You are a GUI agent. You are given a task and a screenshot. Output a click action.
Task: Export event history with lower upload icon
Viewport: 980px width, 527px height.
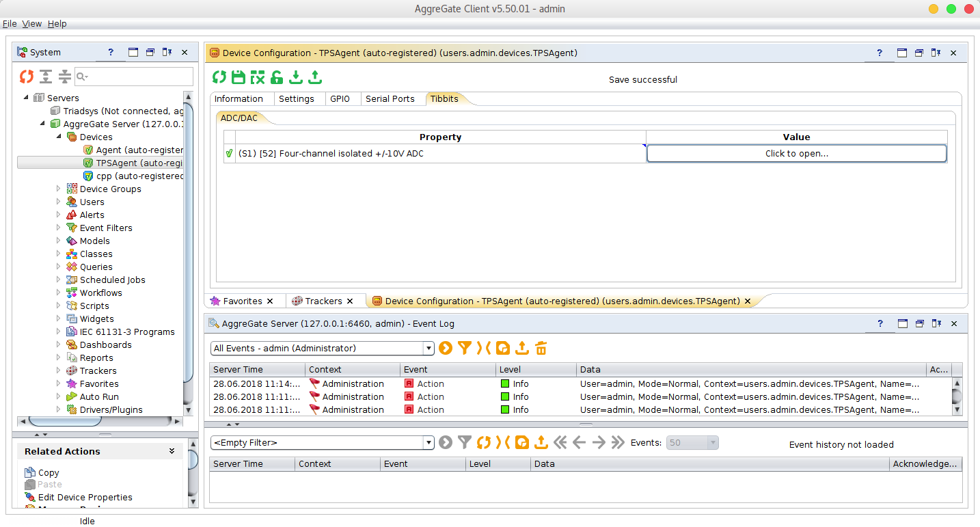tap(541, 442)
